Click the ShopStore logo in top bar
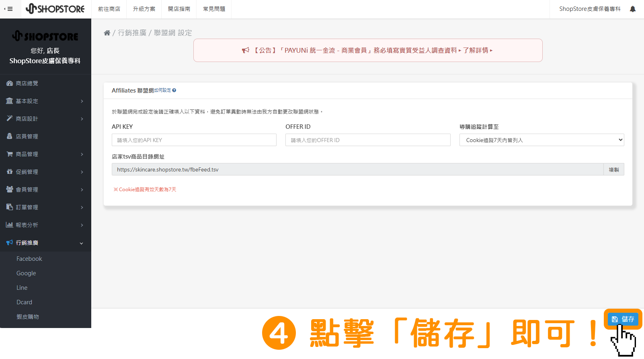This screenshot has width=644, height=359. point(55,9)
